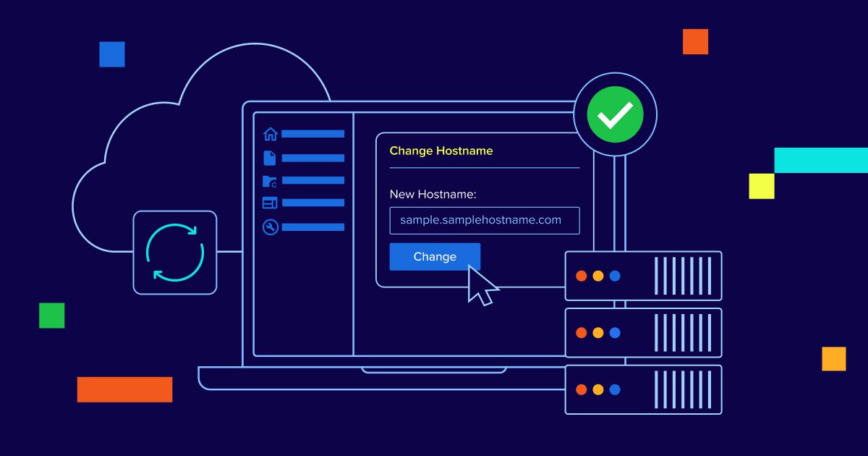Select the menu bar next to wrench icon
The image size is (868, 456).
pos(312,227)
